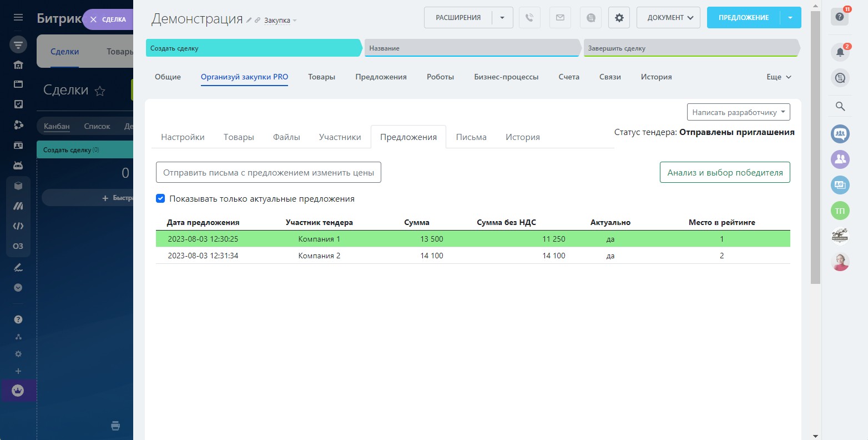Uncheck Показывать только актуальные предложения checkbox

[160, 199]
